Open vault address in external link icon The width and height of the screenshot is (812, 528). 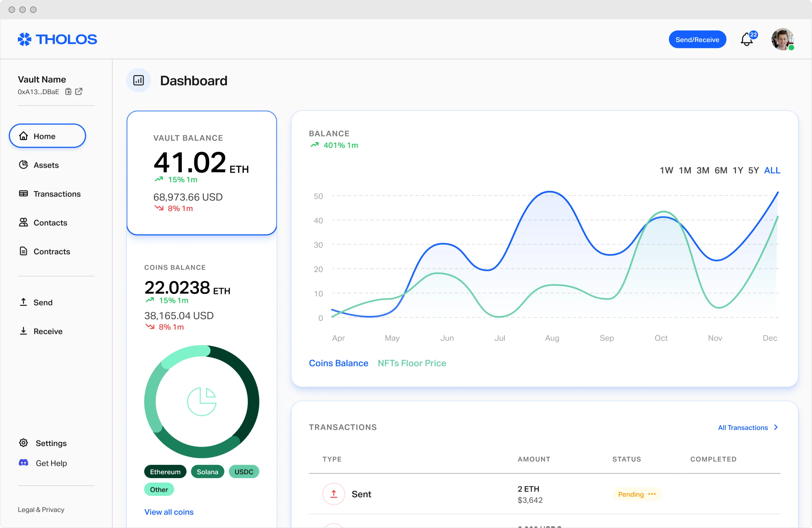click(79, 92)
